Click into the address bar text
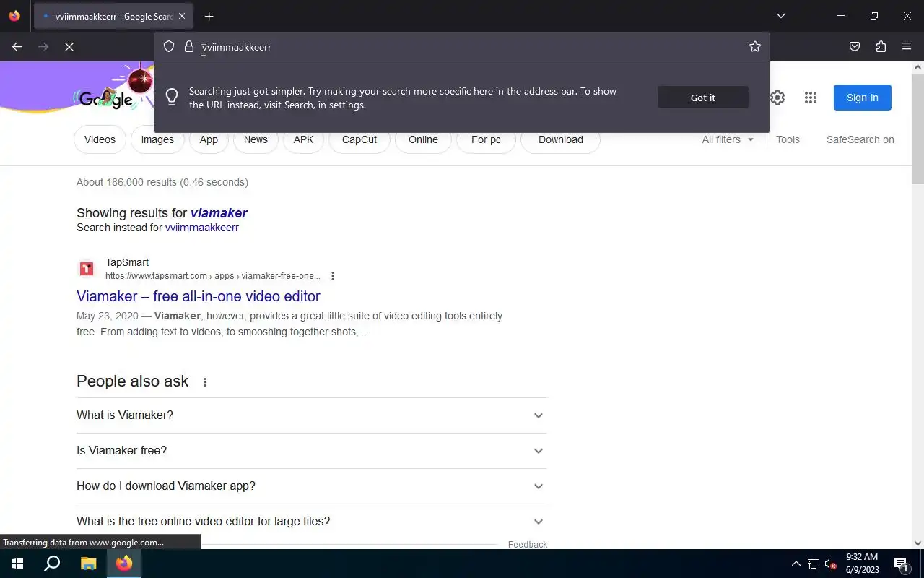Viewport: 924px width, 578px height. click(237, 47)
